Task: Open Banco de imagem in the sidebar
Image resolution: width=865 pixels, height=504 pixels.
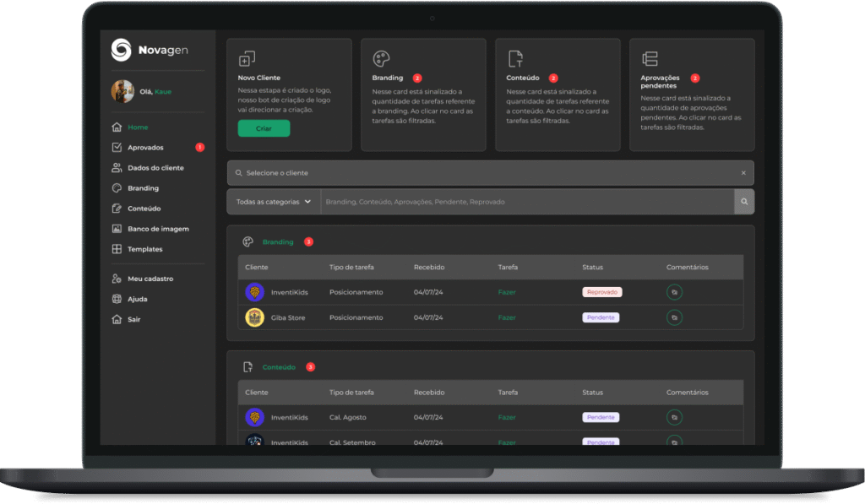Action: (x=158, y=229)
